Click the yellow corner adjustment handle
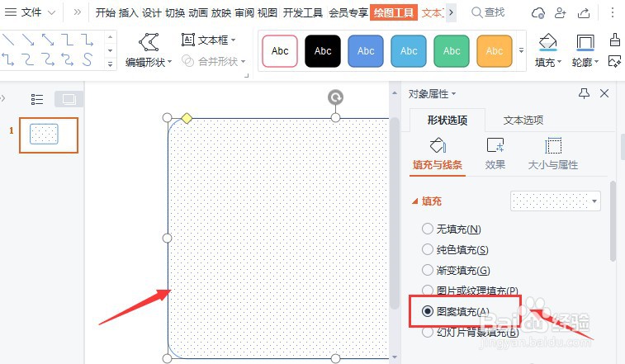The image size is (625, 364). click(187, 118)
